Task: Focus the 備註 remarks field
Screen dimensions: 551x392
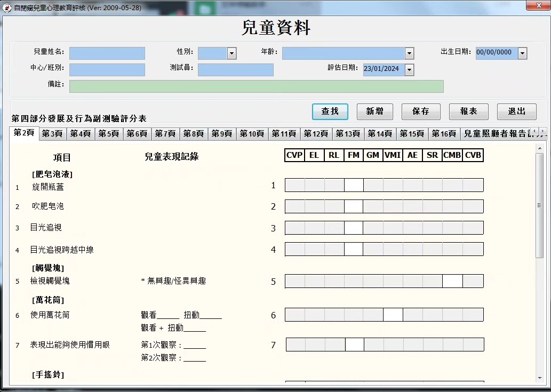Action: [x=256, y=86]
